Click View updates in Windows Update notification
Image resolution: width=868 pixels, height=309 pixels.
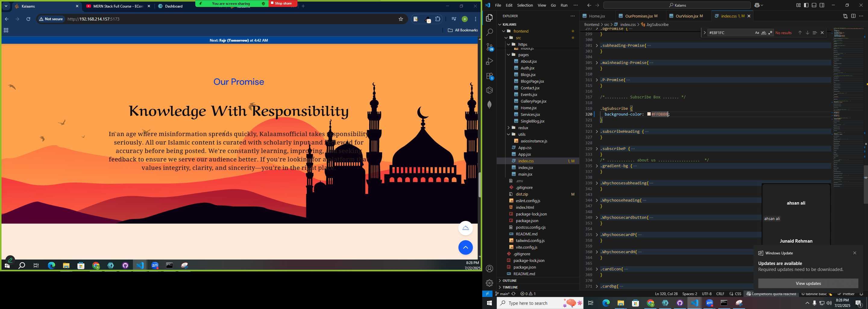tap(808, 283)
